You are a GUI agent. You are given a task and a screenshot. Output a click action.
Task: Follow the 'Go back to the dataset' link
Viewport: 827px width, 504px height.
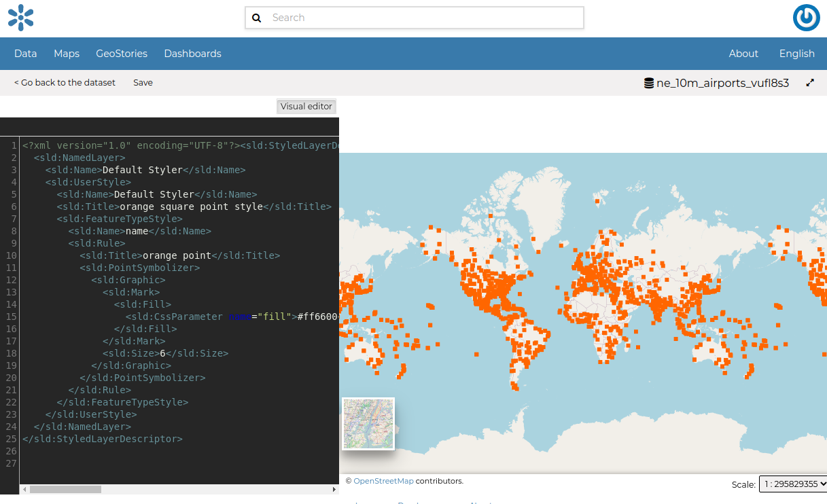pos(65,82)
